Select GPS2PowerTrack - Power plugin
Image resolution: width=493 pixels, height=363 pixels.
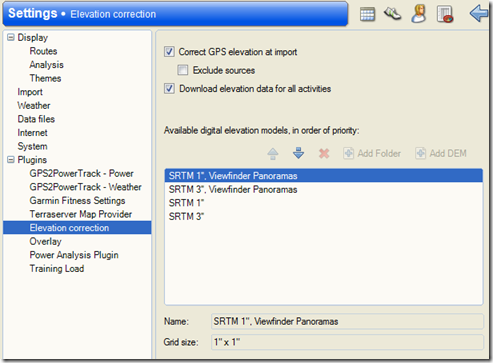pyautogui.click(x=81, y=173)
